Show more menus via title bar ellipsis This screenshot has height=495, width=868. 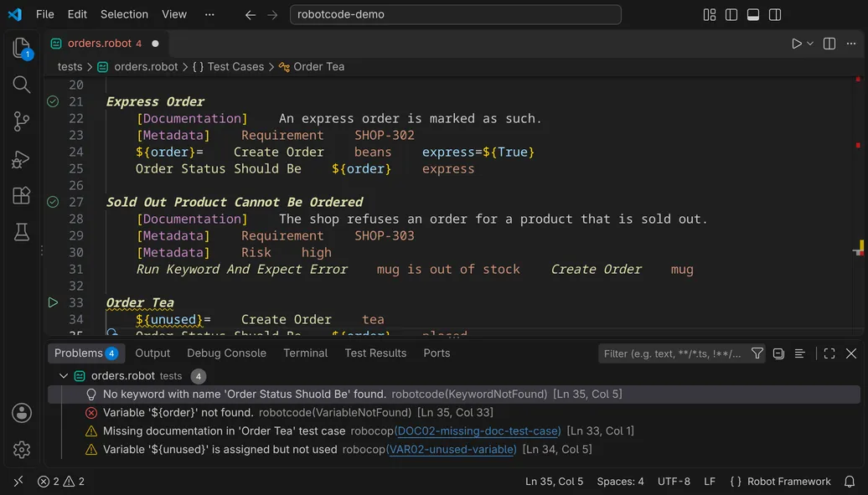(209, 14)
